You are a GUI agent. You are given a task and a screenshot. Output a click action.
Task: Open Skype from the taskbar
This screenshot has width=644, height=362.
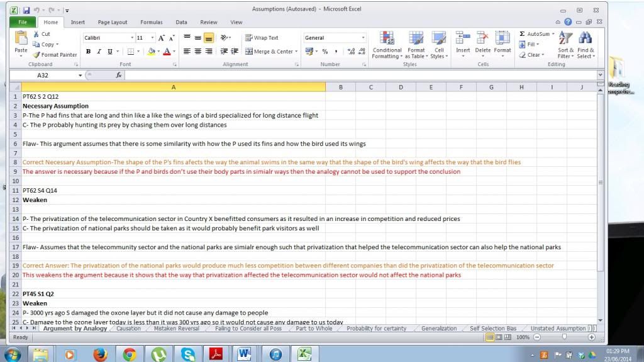187,354
